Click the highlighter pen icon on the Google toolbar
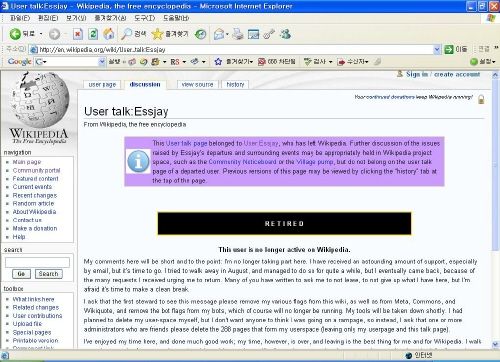Viewport: 500px width, 362px height. 377,62
